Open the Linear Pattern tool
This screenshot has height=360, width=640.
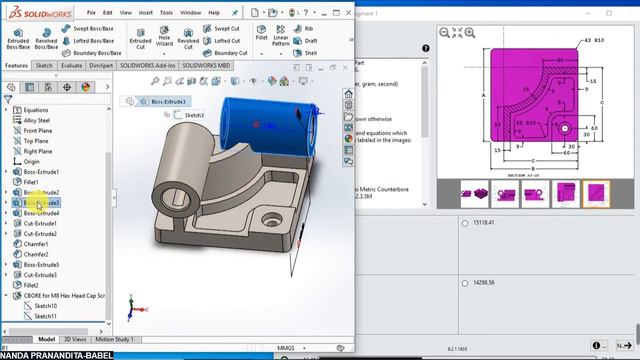280,36
